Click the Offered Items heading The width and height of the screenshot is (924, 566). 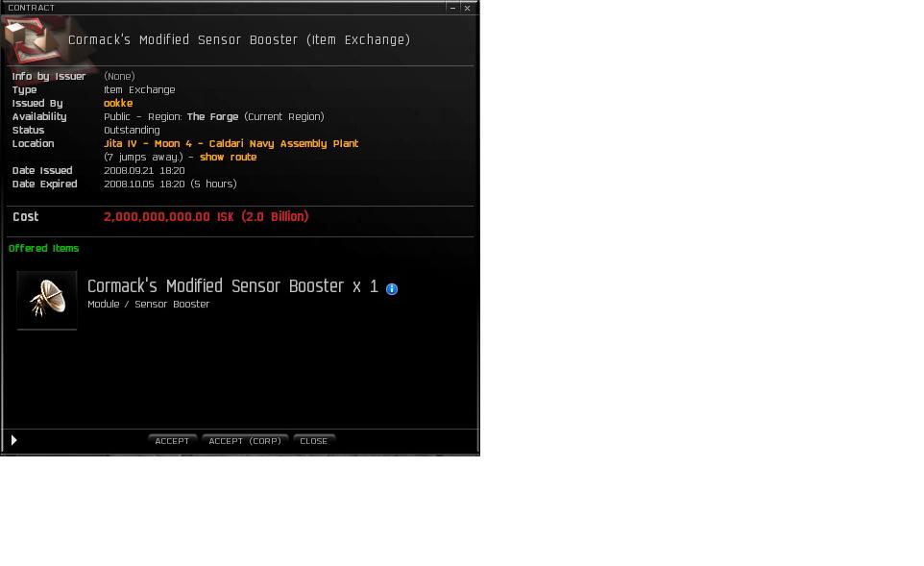pyautogui.click(x=43, y=248)
